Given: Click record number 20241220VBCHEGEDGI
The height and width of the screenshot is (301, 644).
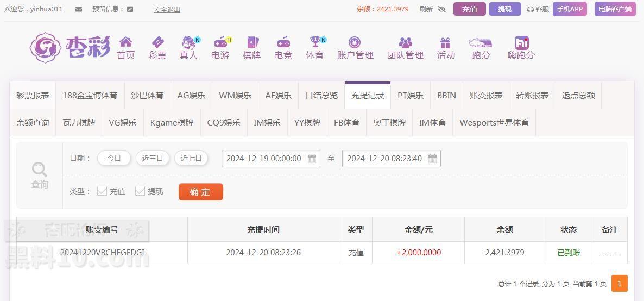Looking at the screenshot, I should pyautogui.click(x=102, y=253).
